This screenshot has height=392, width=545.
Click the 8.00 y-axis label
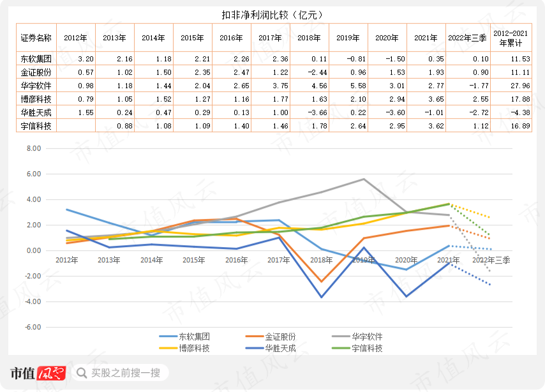pos(34,149)
